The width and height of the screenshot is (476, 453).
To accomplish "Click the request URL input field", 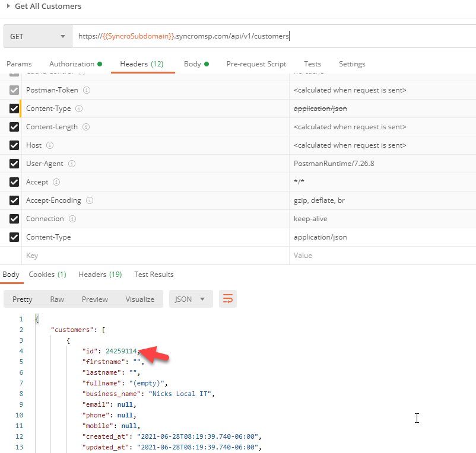I will click(x=273, y=36).
